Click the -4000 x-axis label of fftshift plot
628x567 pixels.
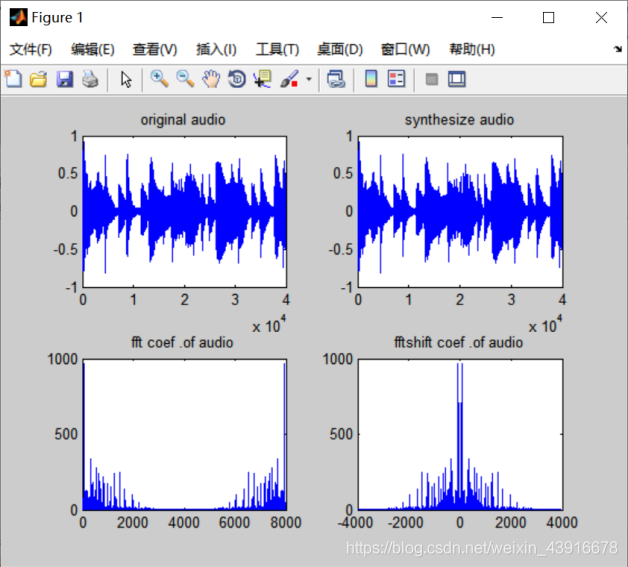[355, 523]
